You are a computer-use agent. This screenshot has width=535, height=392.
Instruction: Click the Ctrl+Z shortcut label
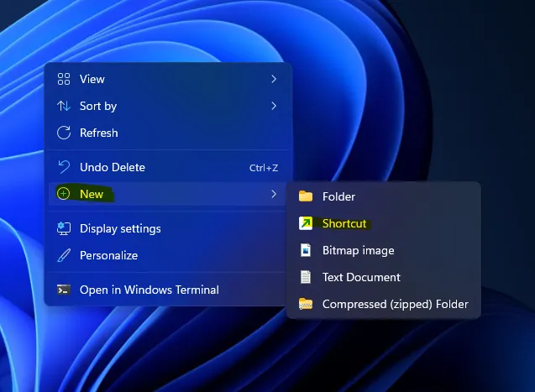(x=264, y=168)
